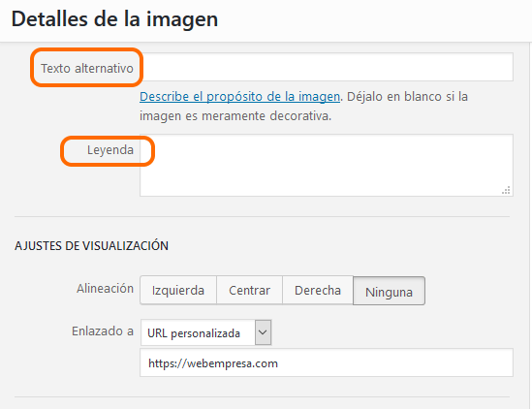This screenshot has width=532, height=409.
Task: Click the Texto alternativo input field
Action: [x=328, y=67]
